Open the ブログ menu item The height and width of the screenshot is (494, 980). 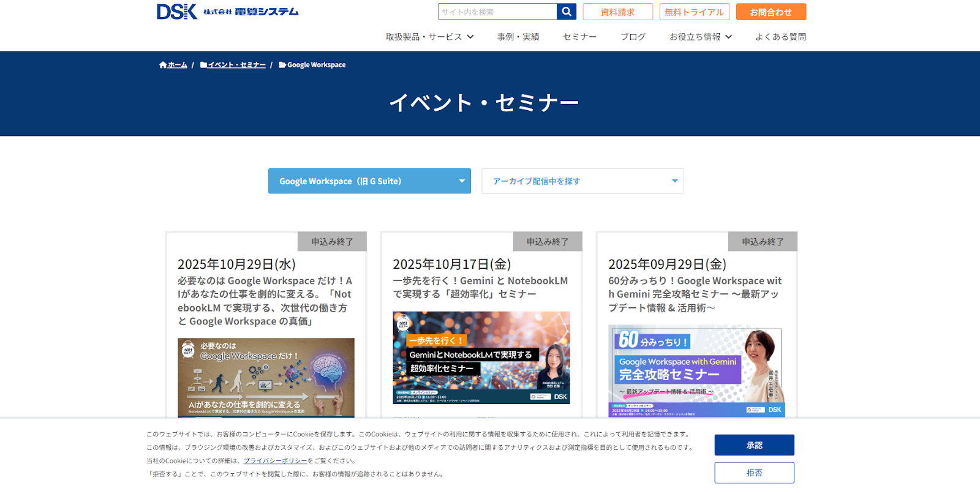(x=633, y=37)
